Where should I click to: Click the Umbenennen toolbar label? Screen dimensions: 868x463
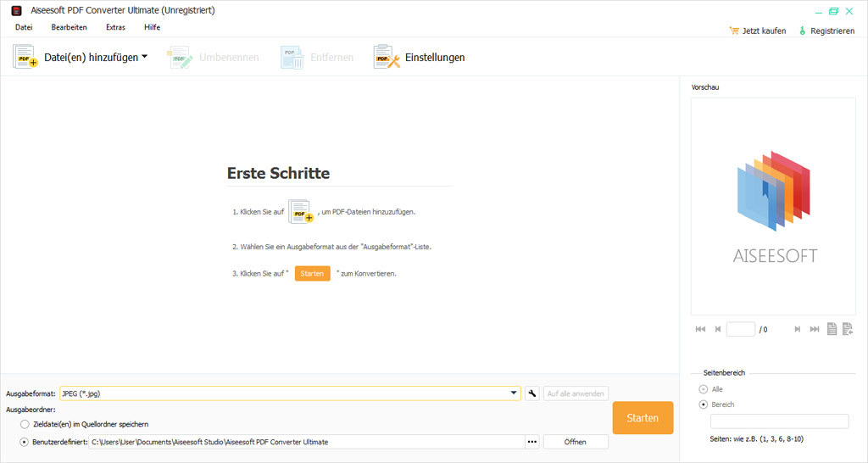pos(229,57)
